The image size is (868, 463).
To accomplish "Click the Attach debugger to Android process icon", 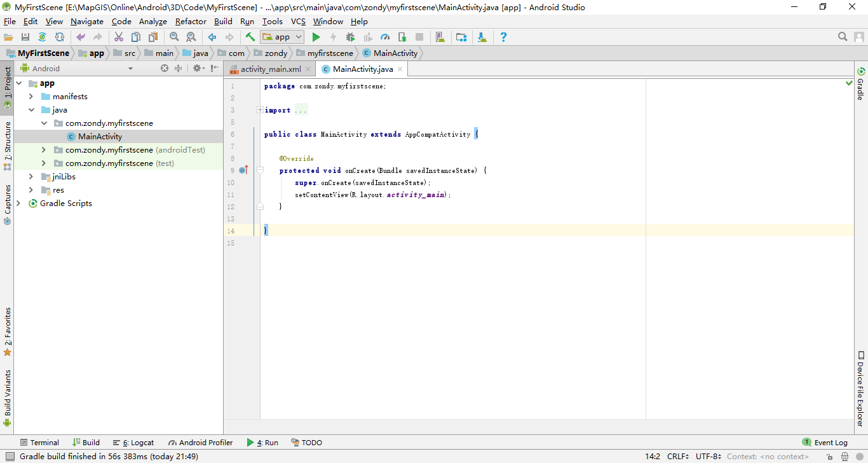I will coord(402,38).
